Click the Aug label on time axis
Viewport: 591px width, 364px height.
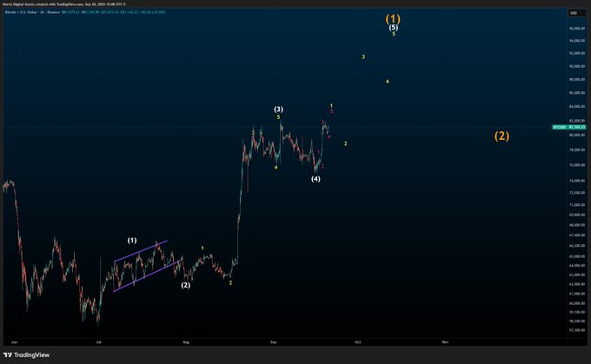click(x=186, y=342)
